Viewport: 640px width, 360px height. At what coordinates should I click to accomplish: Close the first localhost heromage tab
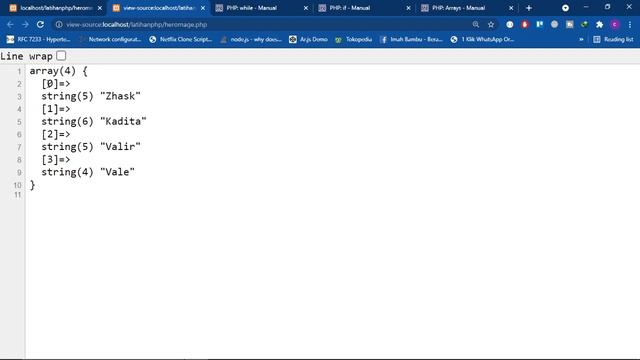(100, 8)
